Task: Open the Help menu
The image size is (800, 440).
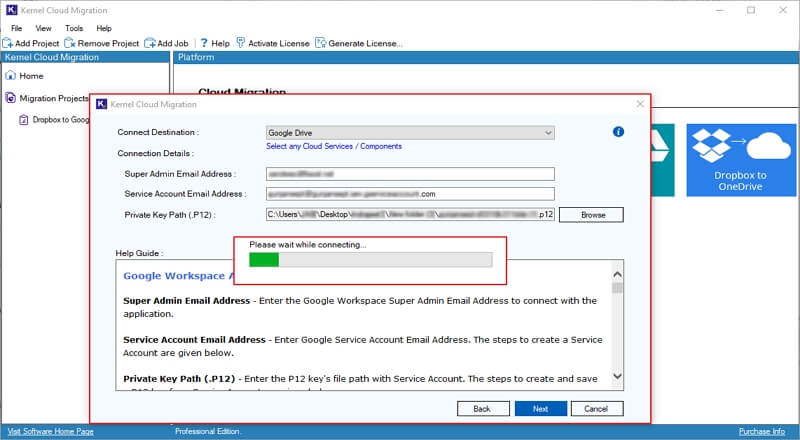Action: tap(104, 28)
